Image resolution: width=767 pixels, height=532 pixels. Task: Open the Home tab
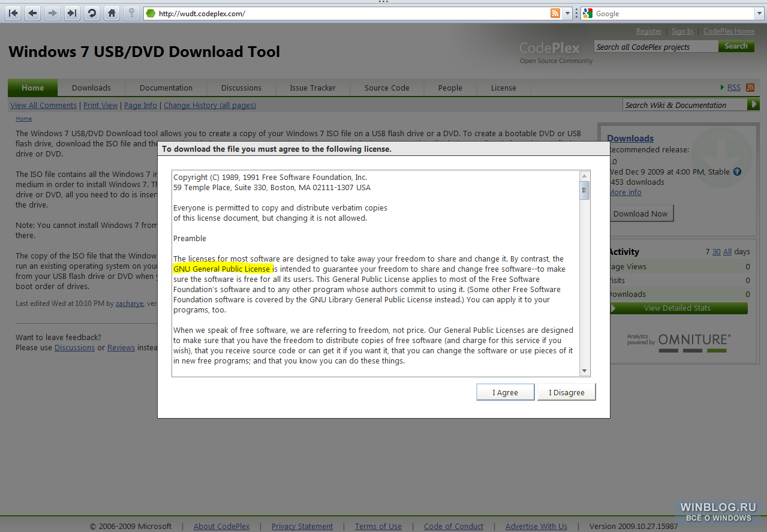tap(32, 88)
